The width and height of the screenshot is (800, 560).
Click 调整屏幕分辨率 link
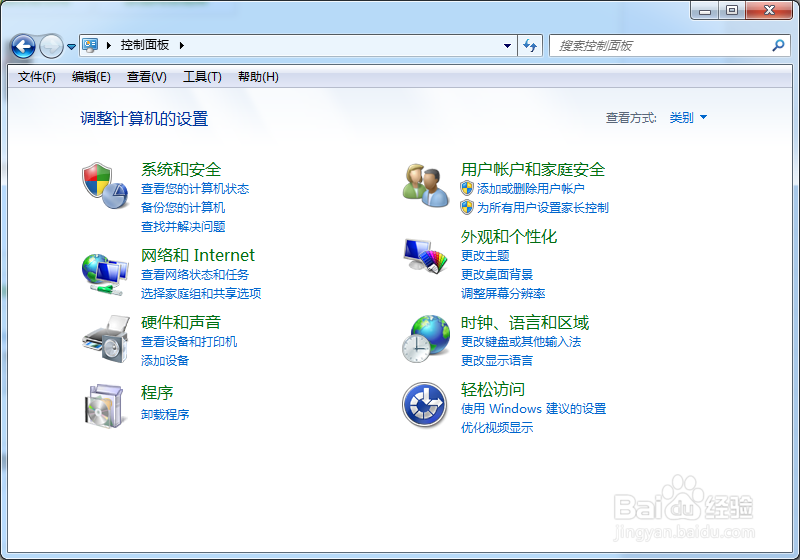tap(503, 293)
